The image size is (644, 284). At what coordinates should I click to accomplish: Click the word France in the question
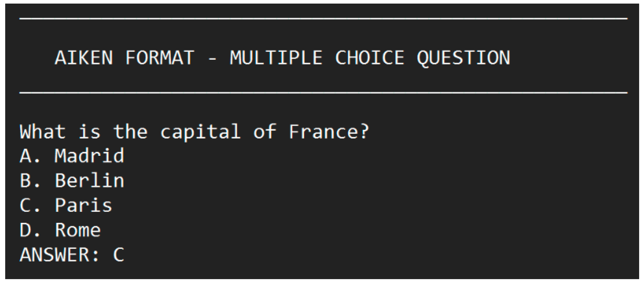coord(324,132)
